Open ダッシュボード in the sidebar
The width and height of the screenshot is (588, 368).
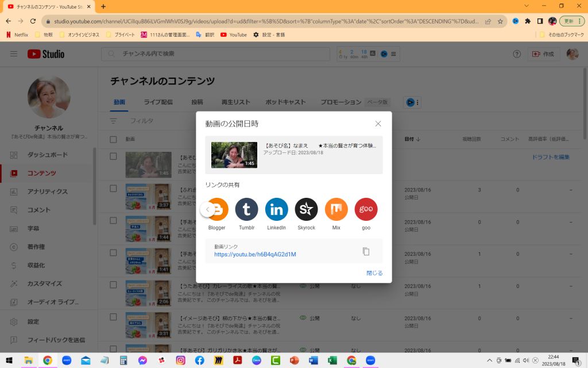47,155
